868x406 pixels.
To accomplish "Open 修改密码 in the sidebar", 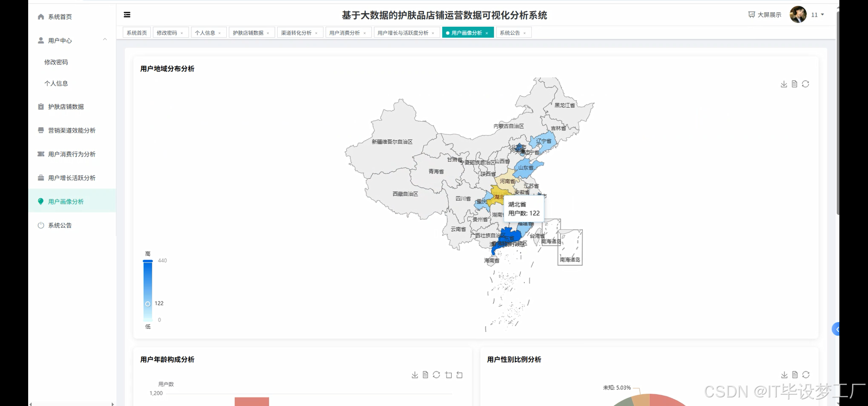I will [72, 62].
